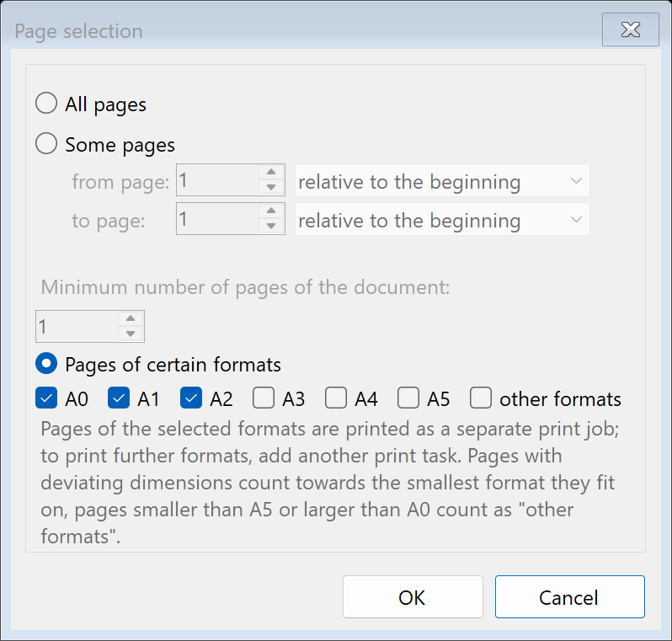The height and width of the screenshot is (641, 672).
Task: Uncheck the A0 format checkbox
Action: (46, 398)
